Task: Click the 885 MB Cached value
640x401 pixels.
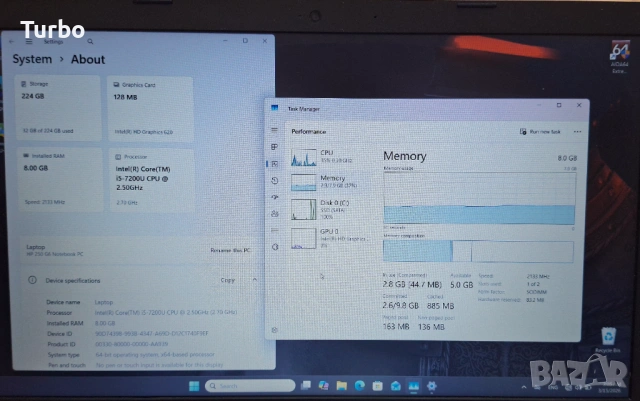Action: click(440, 305)
